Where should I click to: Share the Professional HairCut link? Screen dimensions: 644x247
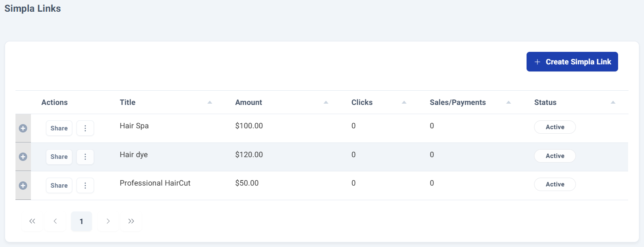[59, 186]
